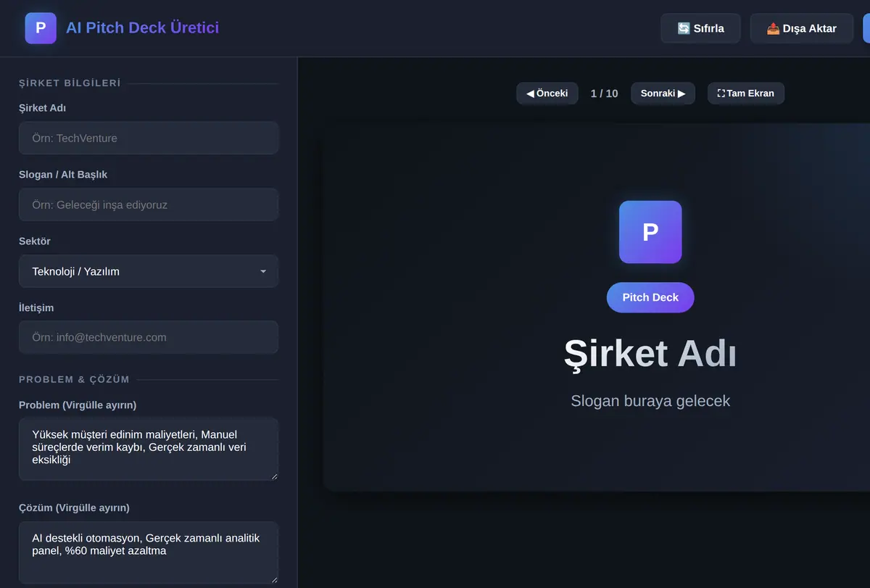Focus the Slogan / Alt Başlık input
Image resolution: width=870 pixels, height=588 pixels.
point(149,204)
